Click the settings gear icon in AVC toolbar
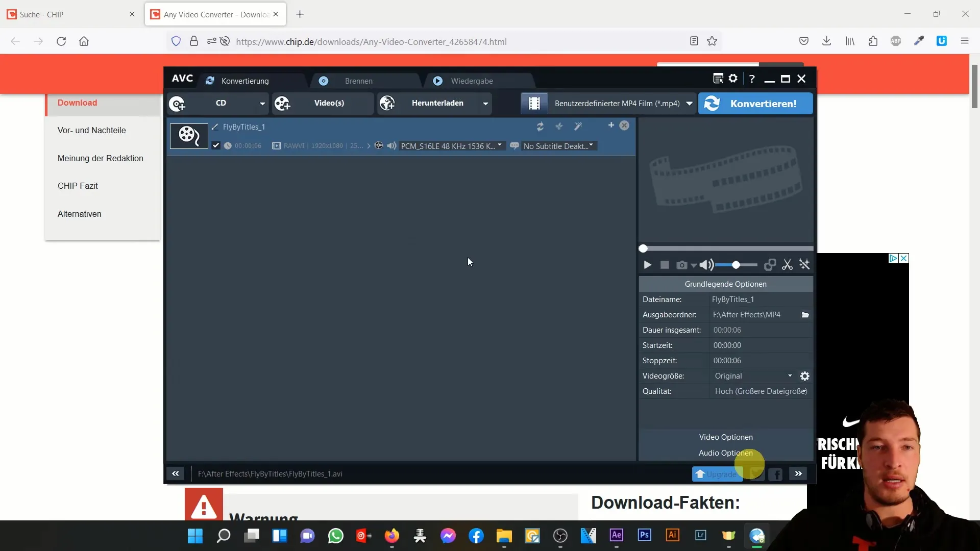Screen dimensions: 980x551 [x=733, y=79]
